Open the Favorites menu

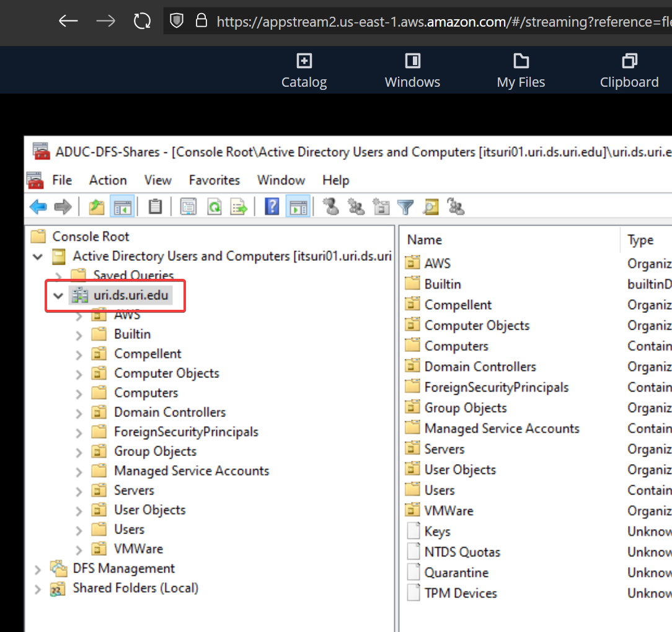[x=214, y=180]
